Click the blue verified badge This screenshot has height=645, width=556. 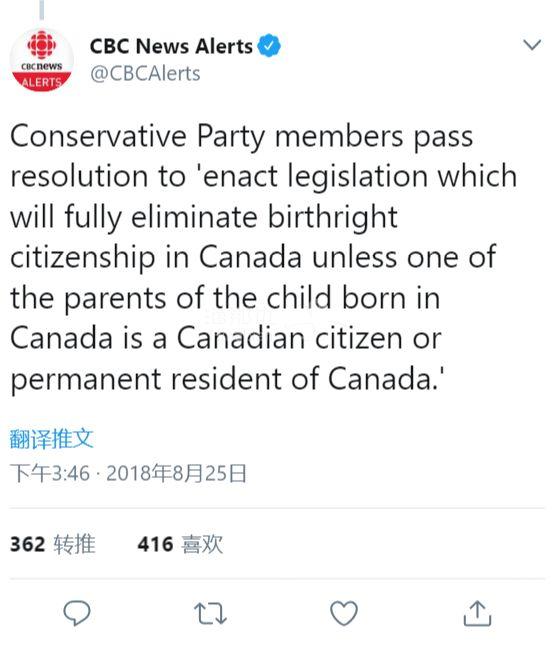[269, 46]
